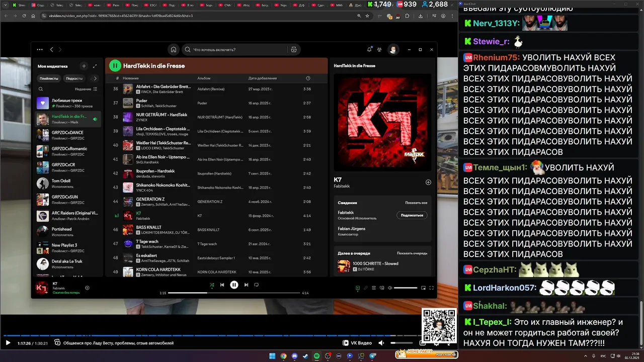Viewport: 644px width, 362px height.
Task: Skip to next track
Action: (246, 285)
